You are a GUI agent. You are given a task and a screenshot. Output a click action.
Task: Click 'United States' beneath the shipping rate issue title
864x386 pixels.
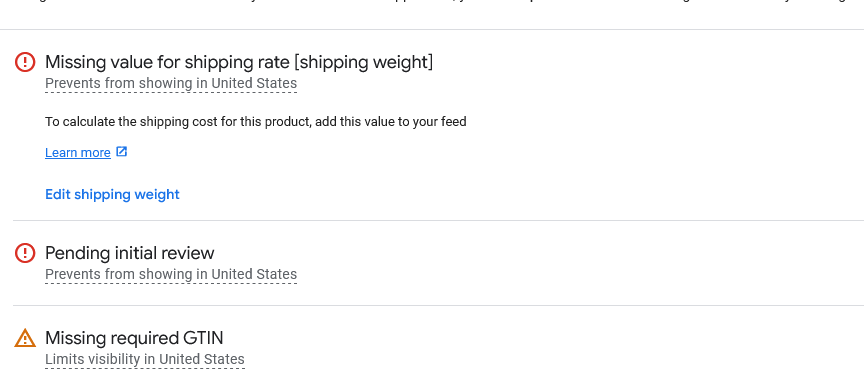[x=254, y=83]
